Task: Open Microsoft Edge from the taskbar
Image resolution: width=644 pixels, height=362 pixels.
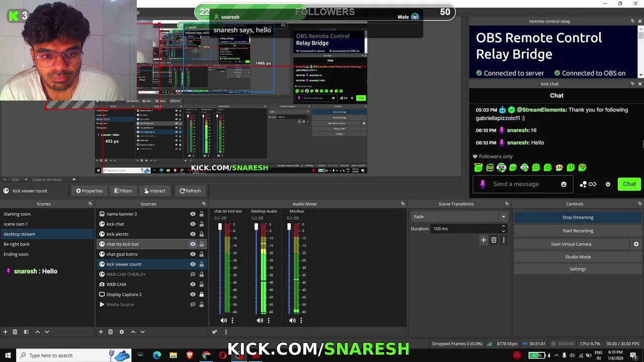Action: tap(157, 355)
